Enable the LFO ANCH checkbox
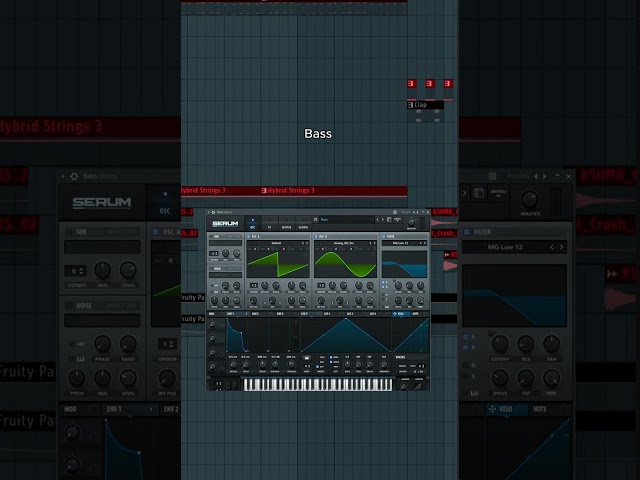640x480 pixels. tap(331, 362)
